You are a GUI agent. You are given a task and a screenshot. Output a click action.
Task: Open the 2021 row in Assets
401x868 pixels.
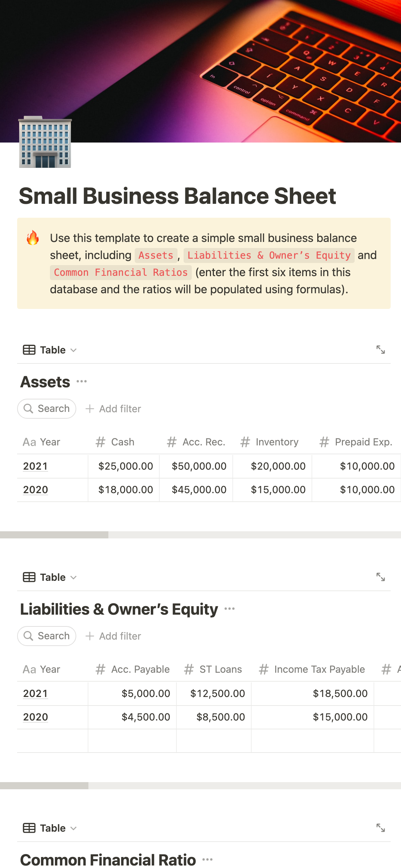[35, 466]
